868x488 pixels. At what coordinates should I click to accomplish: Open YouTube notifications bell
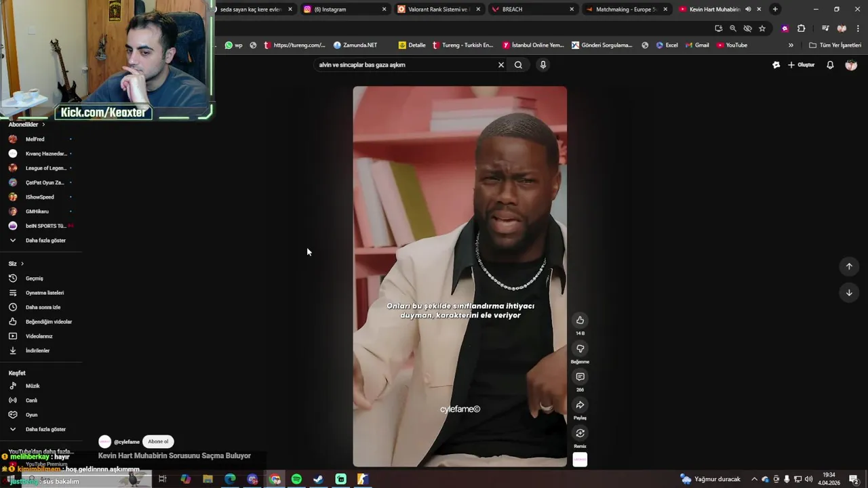coord(830,65)
